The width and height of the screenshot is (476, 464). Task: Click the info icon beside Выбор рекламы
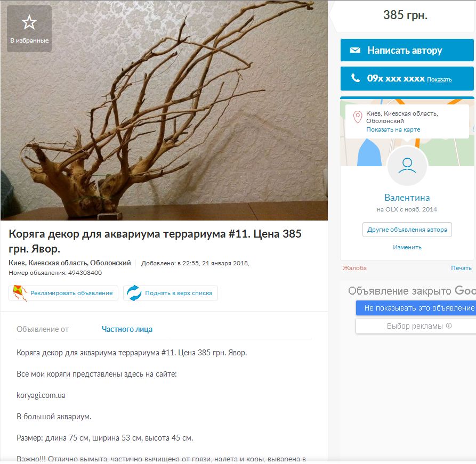449,325
